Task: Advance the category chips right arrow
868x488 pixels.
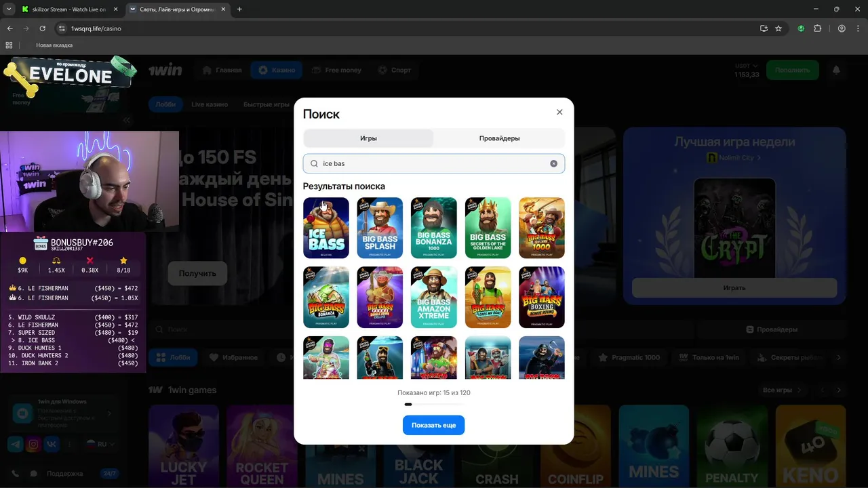Action: click(x=839, y=357)
